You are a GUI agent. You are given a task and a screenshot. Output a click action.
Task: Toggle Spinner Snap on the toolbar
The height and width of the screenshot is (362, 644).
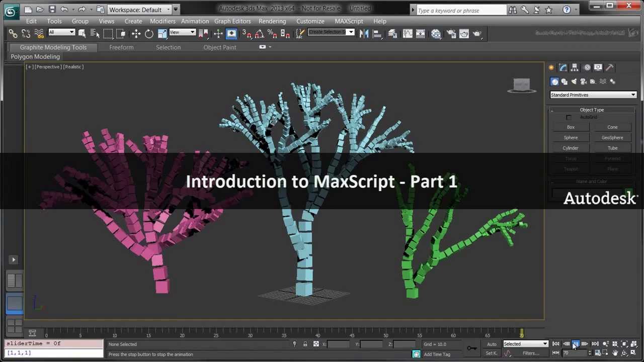point(285,34)
